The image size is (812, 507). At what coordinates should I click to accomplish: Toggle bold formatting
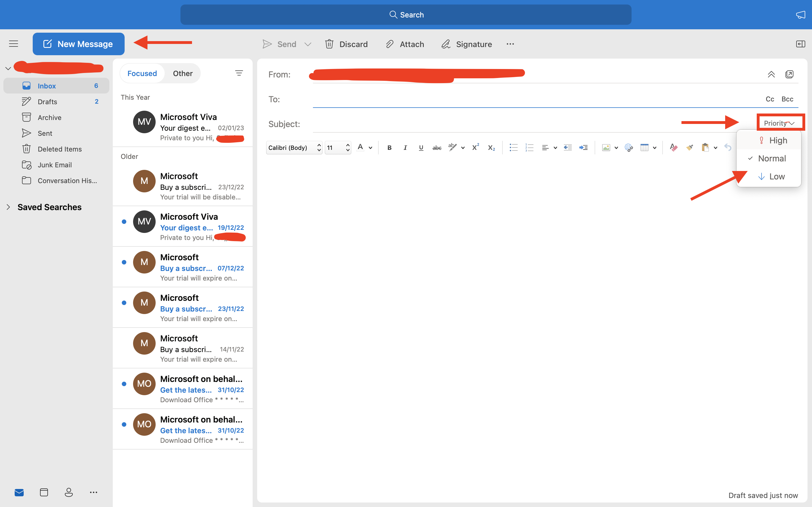pyautogui.click(x=389, y=148)
